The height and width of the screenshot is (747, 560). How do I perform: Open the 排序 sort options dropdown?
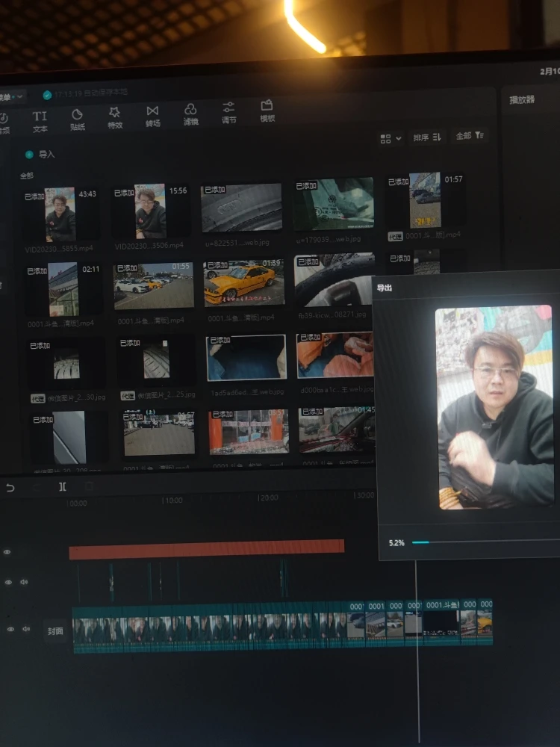tap(428, 137)
